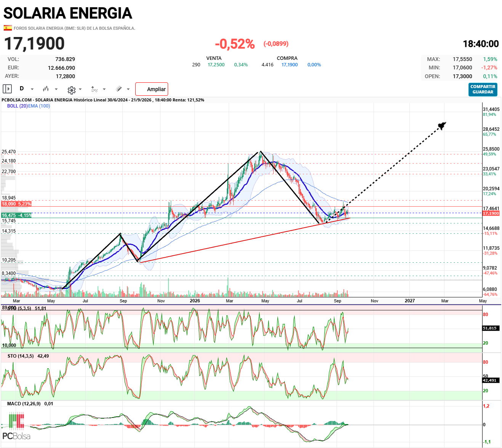Screen dimensions: 502x448
Task: Click the Spanish flag icon
Action: pyautogui.click(x=8, y=28)
